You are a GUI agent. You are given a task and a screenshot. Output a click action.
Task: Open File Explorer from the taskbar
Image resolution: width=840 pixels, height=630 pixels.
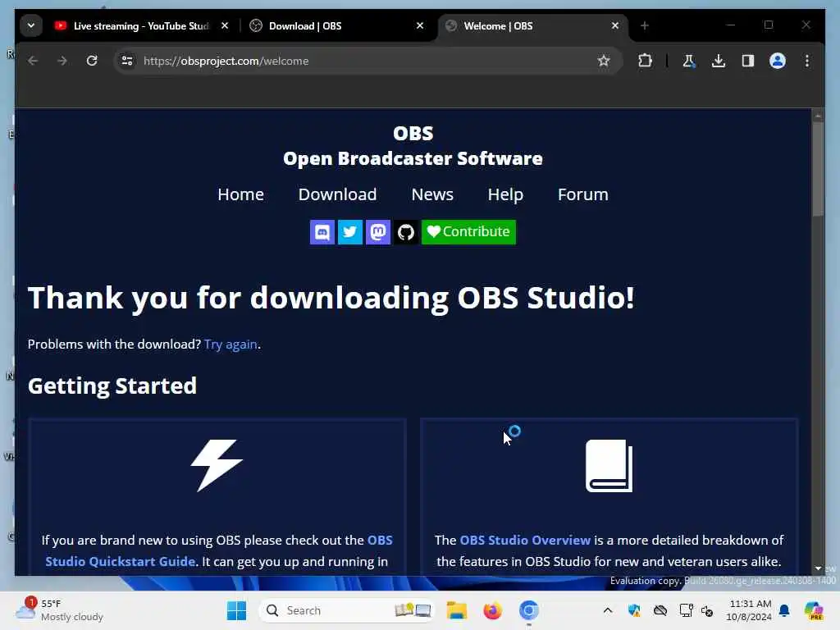click(x=456, y=610)
